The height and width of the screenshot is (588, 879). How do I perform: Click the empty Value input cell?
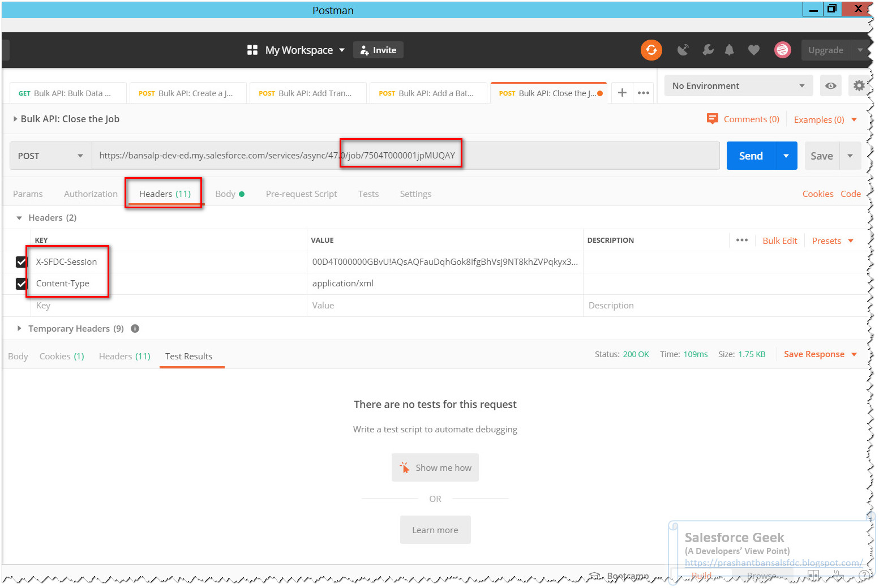445,306
